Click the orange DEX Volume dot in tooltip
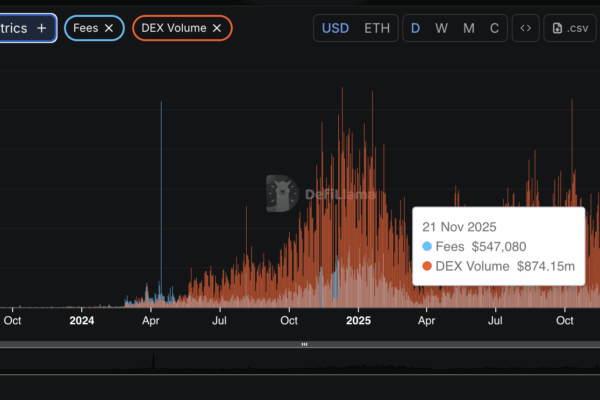Screen dimensions: 600x400 pyautogui.click(x=427, y=266)
